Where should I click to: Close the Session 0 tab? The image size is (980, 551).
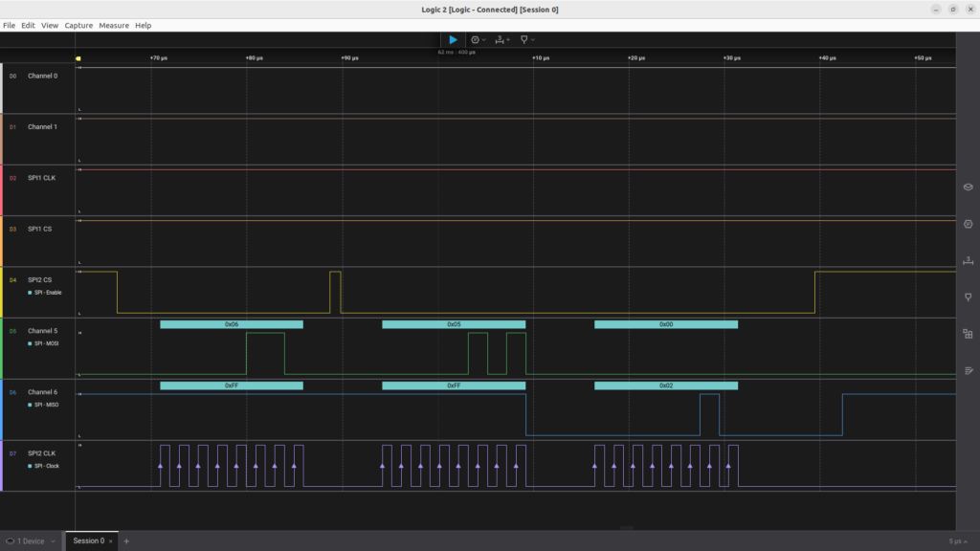tap(111, 541)
